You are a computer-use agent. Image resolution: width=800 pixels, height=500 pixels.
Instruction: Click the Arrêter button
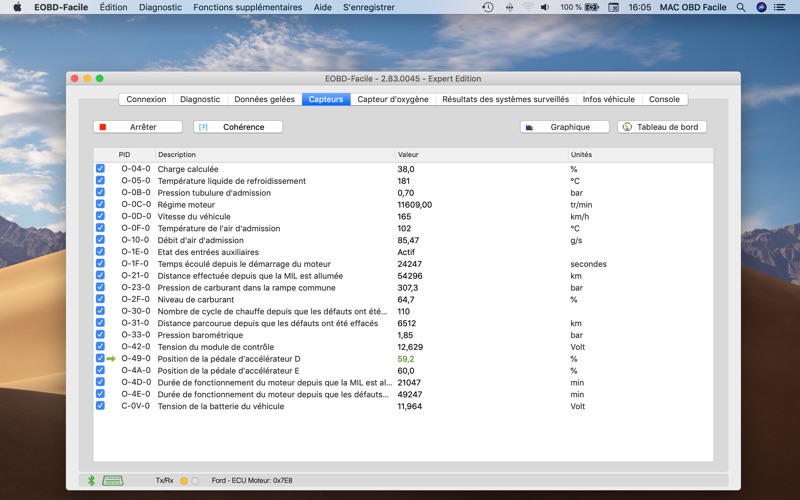pyautogui.click(x=138, y=127)
